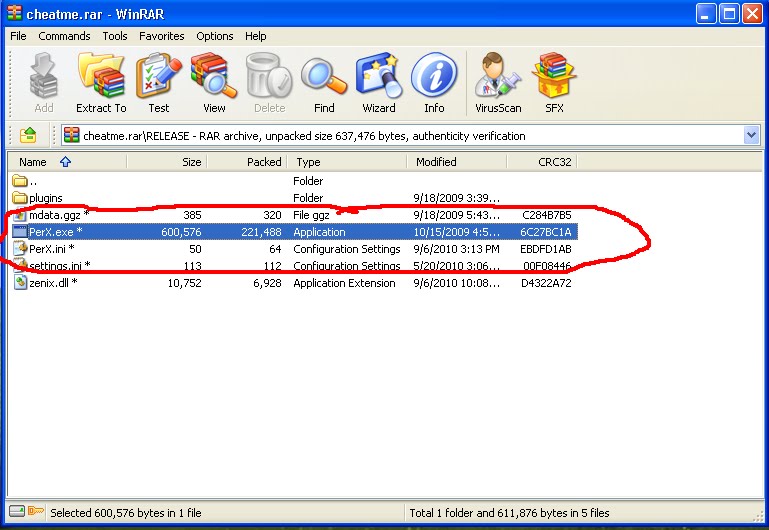This screenshot has height=530, width=769.
Task: Click the mdata.ggz file icon
Action: (x=20, y=215)
